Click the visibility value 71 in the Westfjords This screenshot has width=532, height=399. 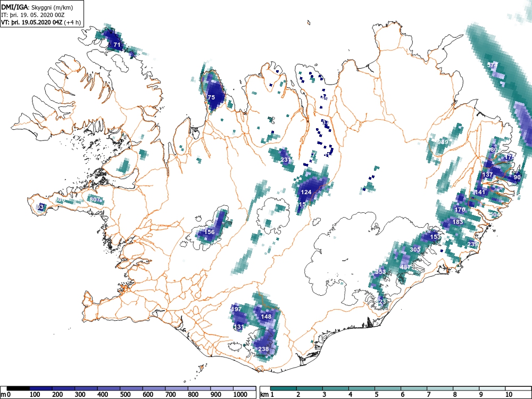(117, 45)
